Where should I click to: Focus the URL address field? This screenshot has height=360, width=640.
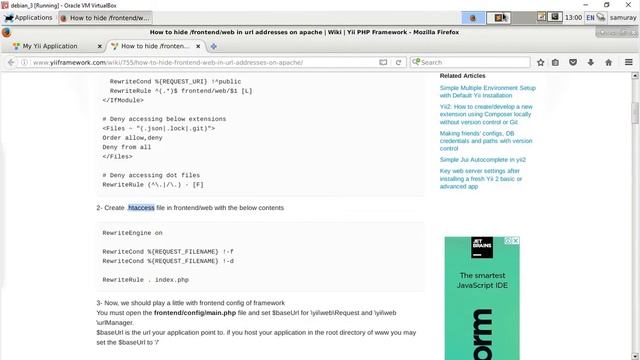[x=204, y=62]
